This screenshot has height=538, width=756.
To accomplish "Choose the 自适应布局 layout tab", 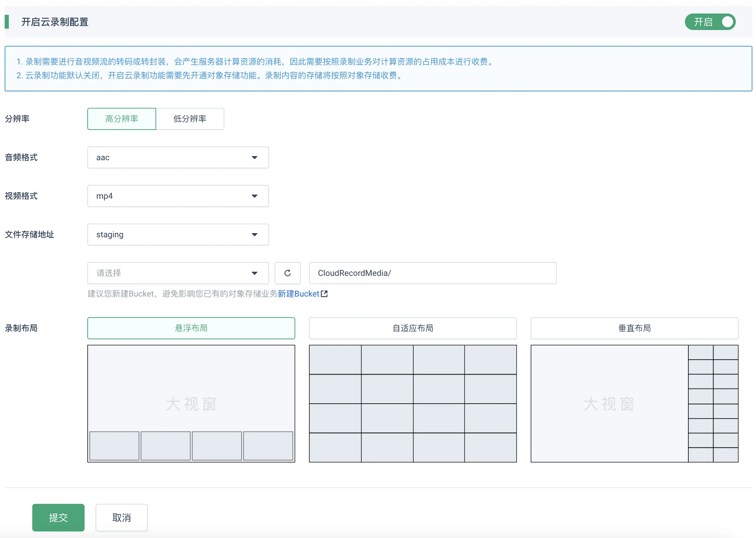I will [412, 328].
